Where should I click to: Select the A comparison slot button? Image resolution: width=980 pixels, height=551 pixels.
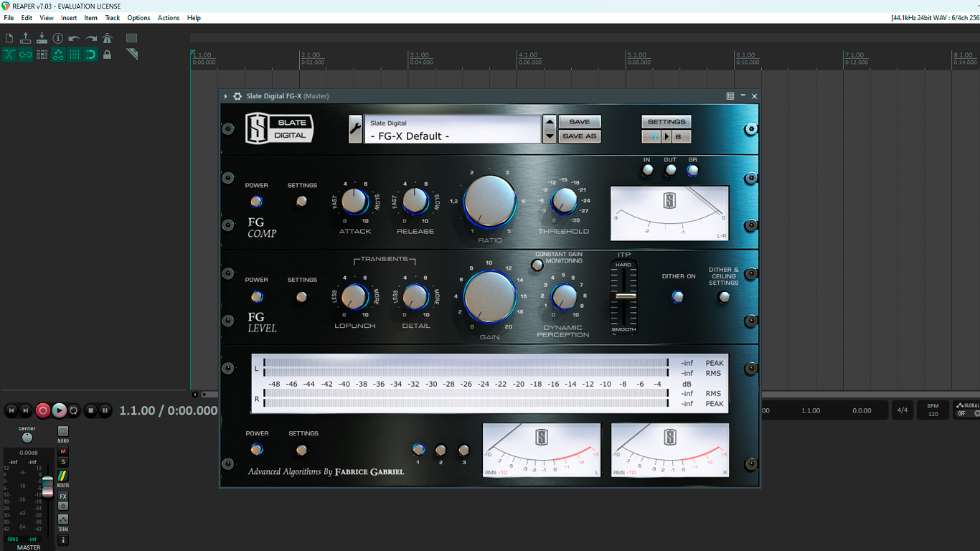tap(651, 136)
